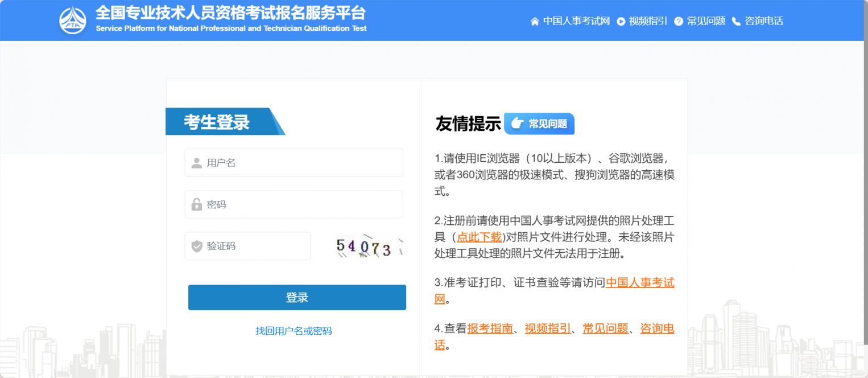
Task: Click the pointing hand icon on 常见问题 badge
Action: (x=516, y=123)
